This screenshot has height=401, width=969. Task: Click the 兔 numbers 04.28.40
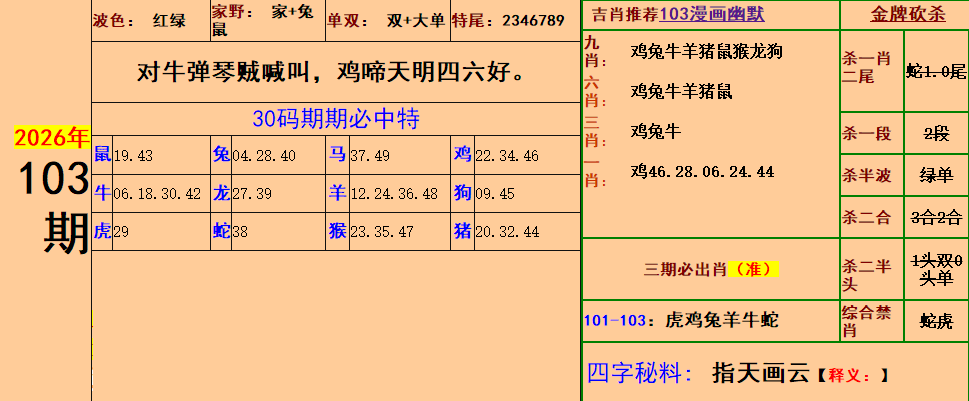(264, 156)
